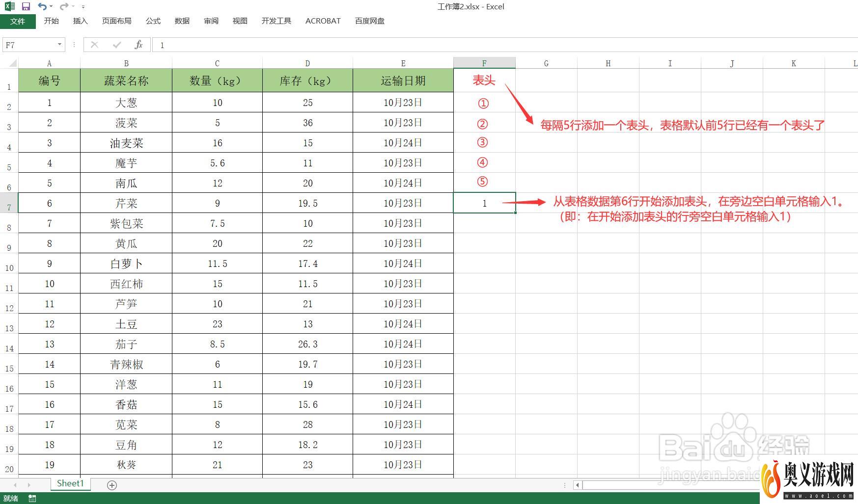Open the undo history dropdown arrow
Screen dimensions: 858x504
click(51, 6)
